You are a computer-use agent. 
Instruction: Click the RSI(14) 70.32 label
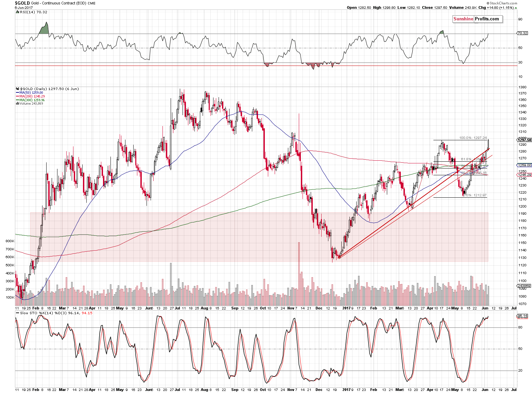(33, 12)
